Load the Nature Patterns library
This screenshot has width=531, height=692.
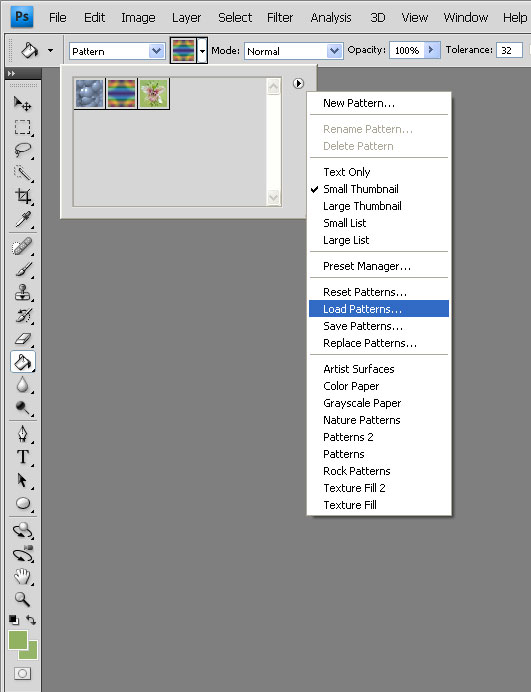[x=379, y=420]
